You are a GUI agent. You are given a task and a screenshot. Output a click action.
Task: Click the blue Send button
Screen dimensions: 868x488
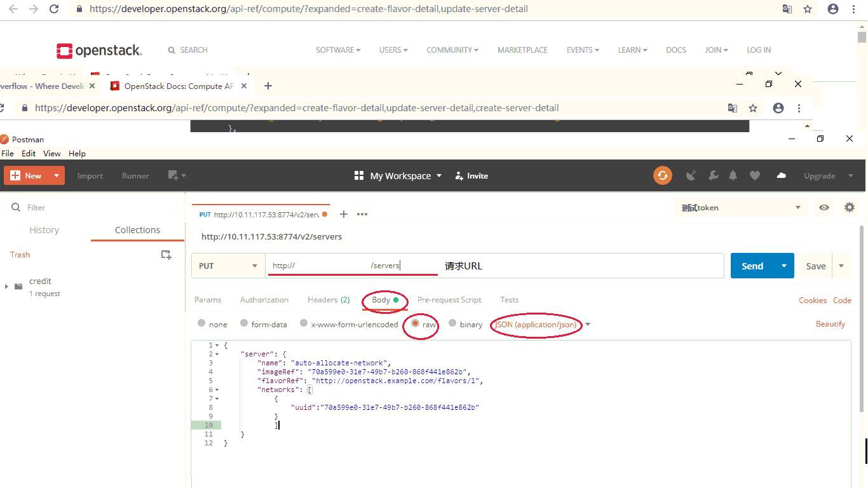752,266
